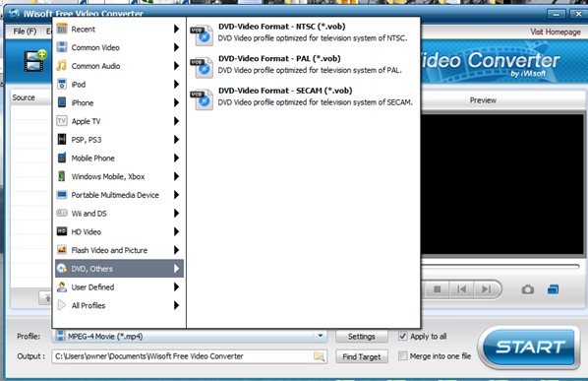Select the Flash Video and Picture category
588x381 pixels.
click(119, 250)
